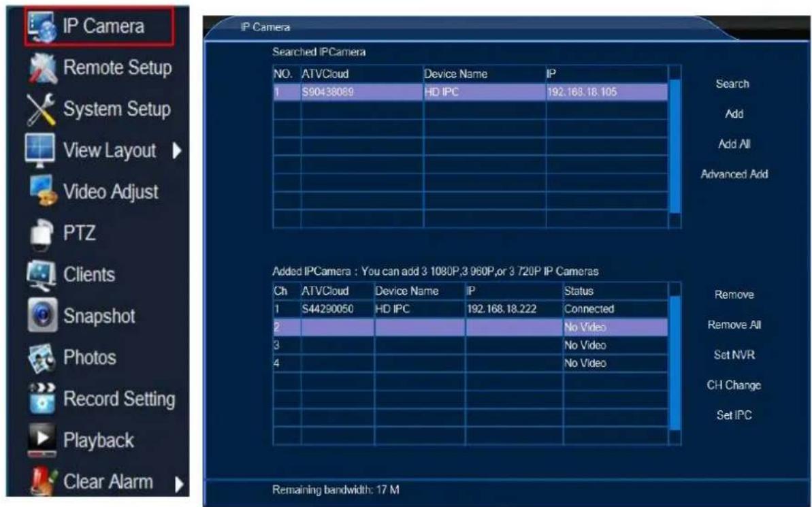
Task: Click the Remaining bandwidth: 17 M text
Action: pos(336,489)
